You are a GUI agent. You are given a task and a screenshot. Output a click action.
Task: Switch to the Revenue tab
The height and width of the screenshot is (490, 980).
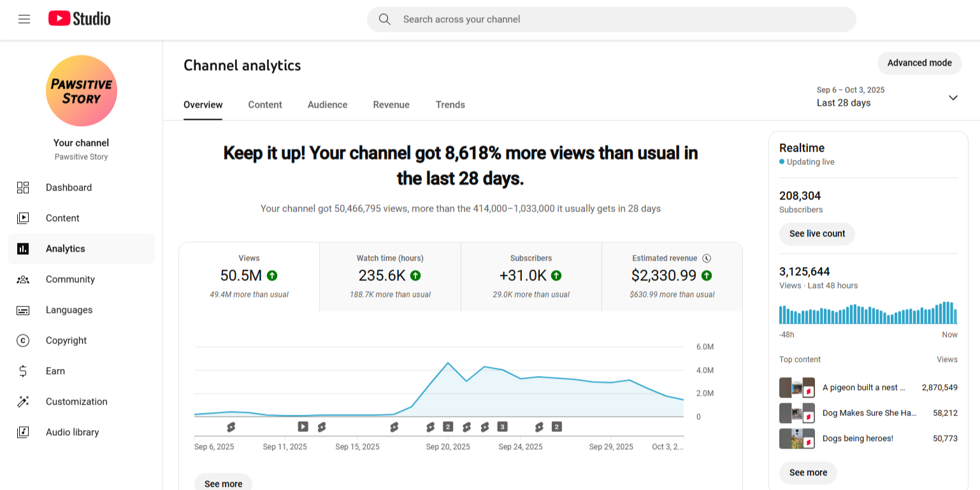391,104
